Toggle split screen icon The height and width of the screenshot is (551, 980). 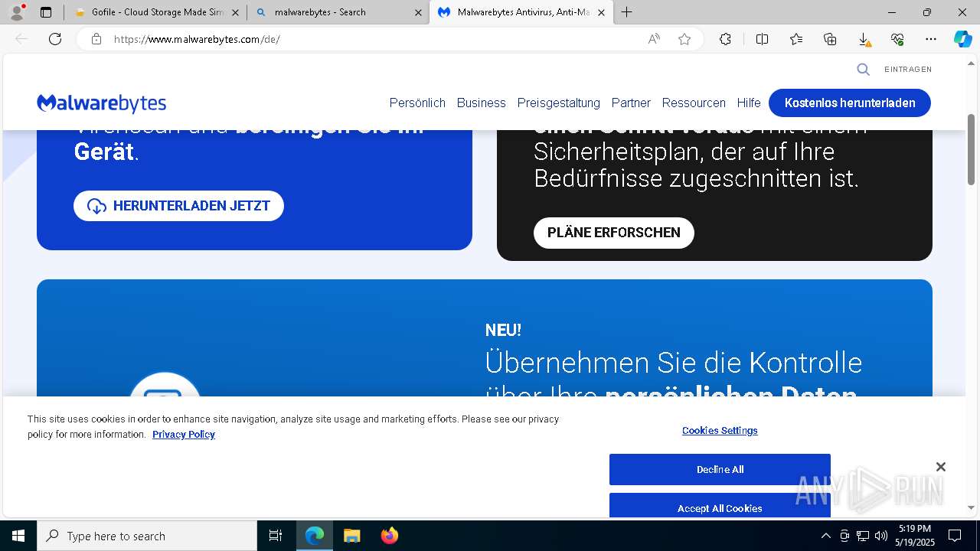tap(762, 39)
